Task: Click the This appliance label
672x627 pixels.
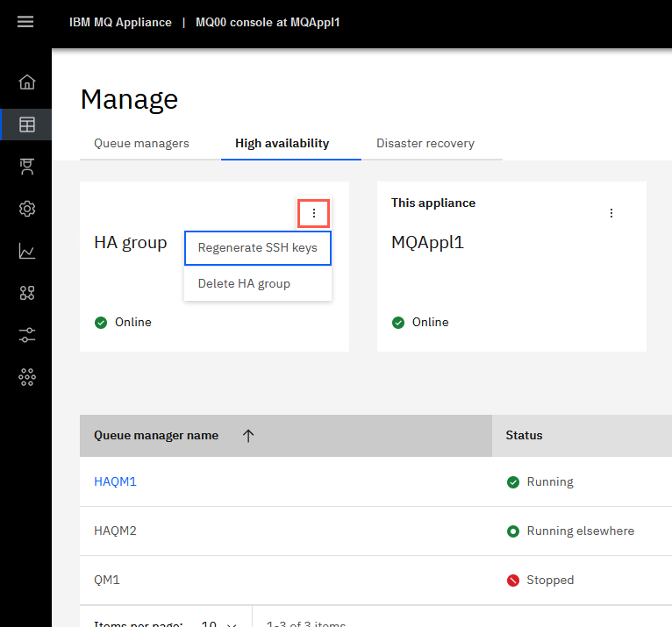Action: pos(433,203)
